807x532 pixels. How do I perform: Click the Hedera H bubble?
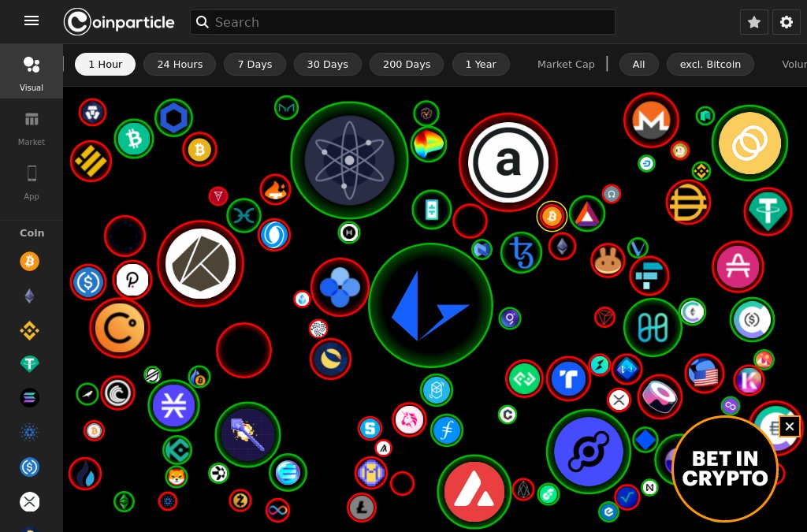click(x=349, y=233)
